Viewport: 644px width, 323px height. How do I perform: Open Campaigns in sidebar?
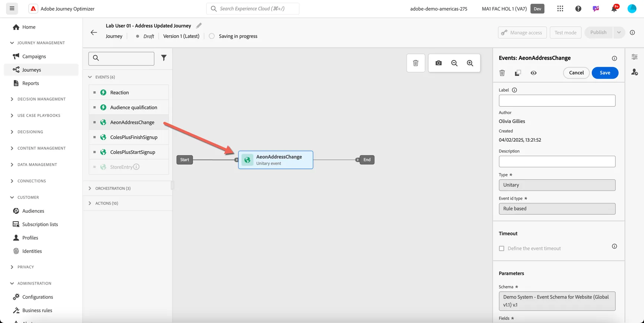click(x=34, y=56)
